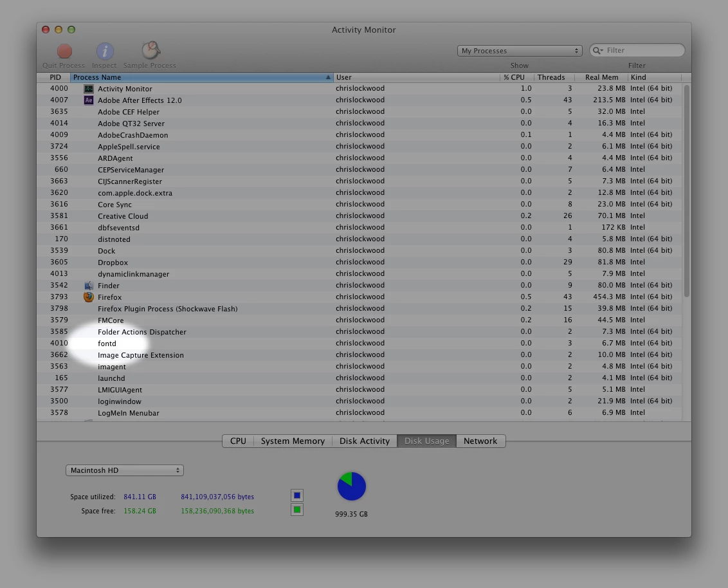The image size is (728, 588).
Task: Switch to the CPU tab
Action: [238, 441]
